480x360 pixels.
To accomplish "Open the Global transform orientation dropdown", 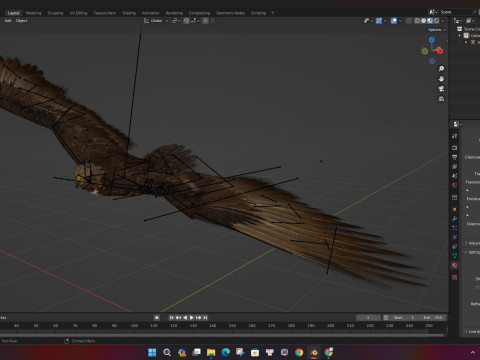I will click(156, 21).
